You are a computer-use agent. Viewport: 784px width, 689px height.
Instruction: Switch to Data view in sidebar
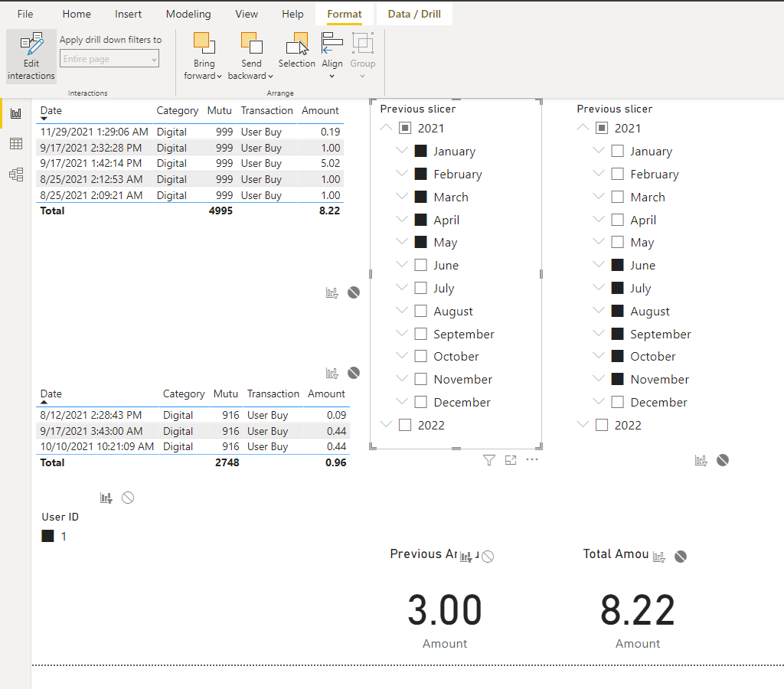pyautogui.click(x=16, y=144)
